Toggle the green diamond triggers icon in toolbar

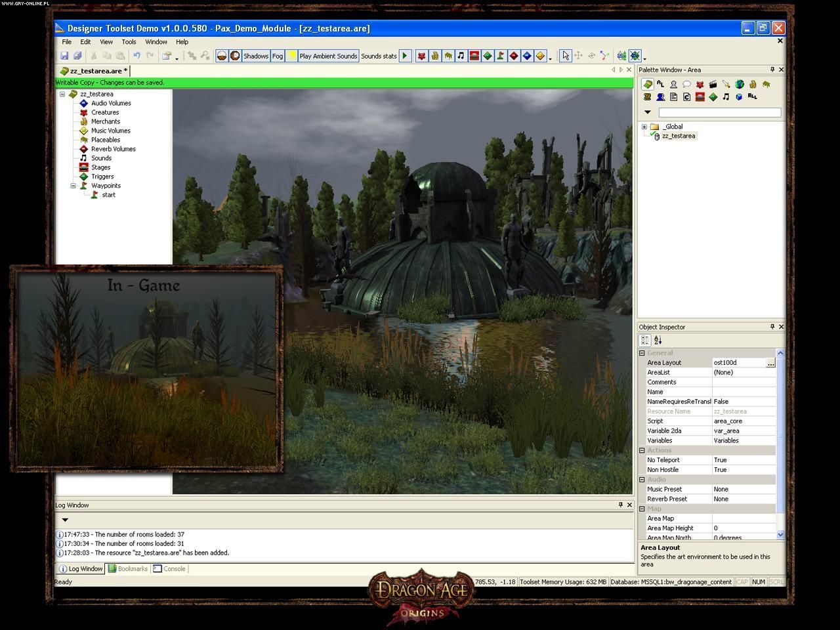coord(487,56)
